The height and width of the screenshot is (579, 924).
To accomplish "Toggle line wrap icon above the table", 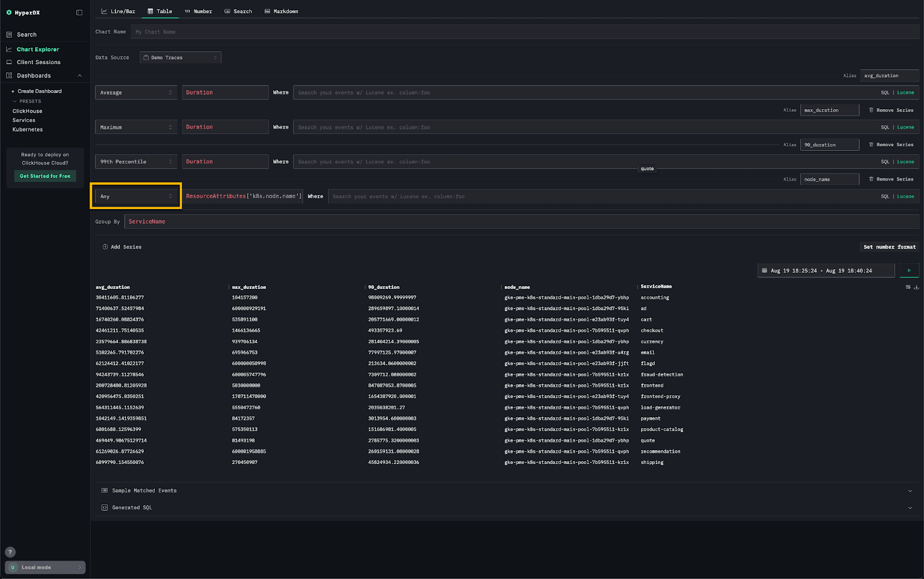I will point(908,287).
